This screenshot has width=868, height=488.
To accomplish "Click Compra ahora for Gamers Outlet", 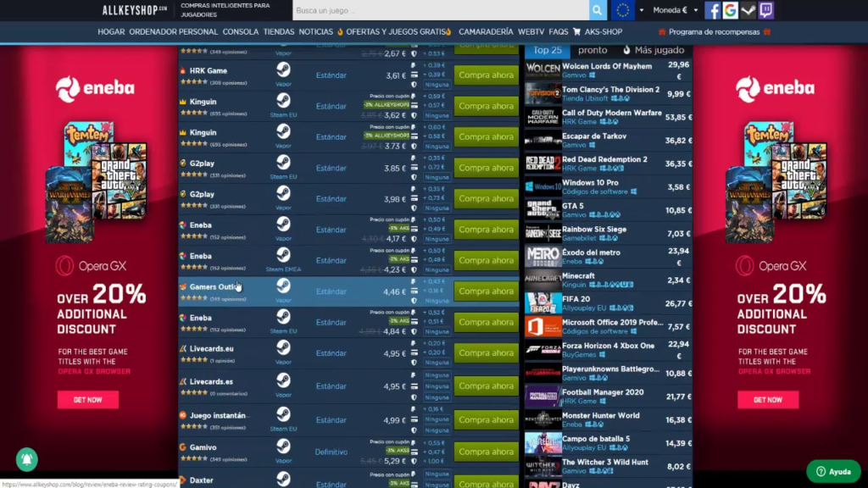I will [486, 291].
